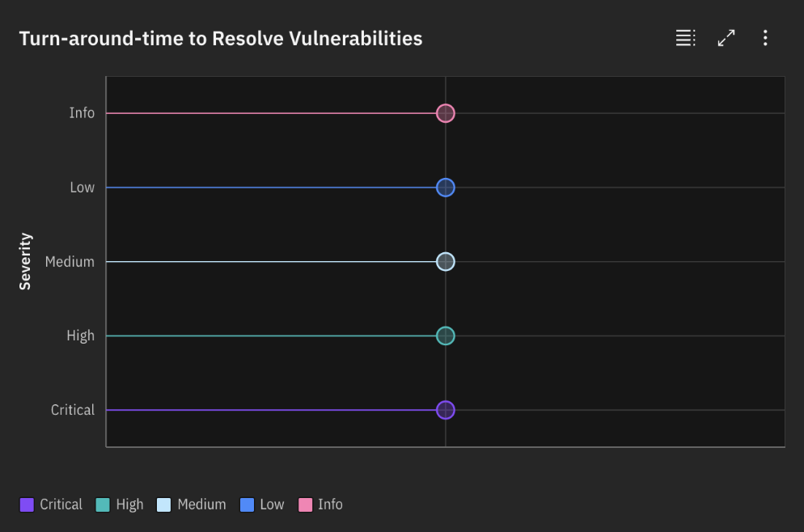
Task: Toggle the High series in legend
Action: click(x=120, y=505)
